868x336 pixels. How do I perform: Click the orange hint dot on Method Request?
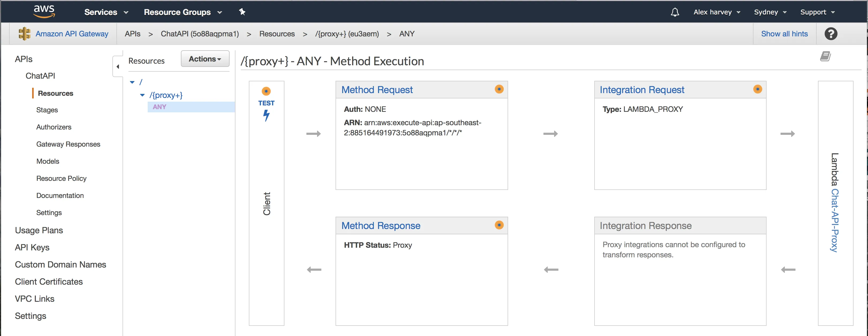click(499, 89)
